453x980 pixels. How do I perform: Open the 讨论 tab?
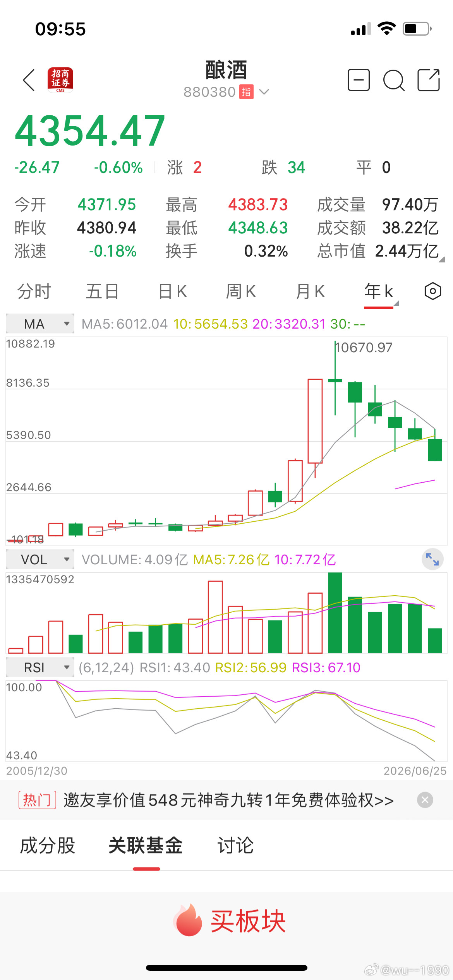[235, 845]
